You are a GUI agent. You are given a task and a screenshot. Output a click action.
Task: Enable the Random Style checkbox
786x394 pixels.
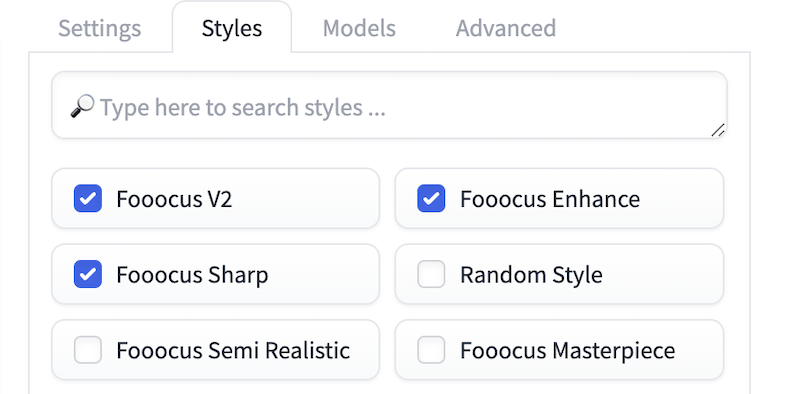(x=431, y=274)
